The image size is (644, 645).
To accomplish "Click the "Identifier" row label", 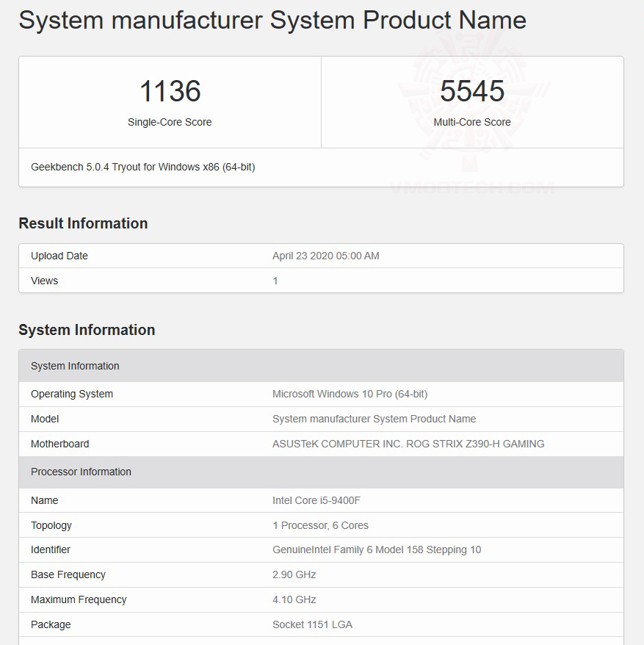I will pos(51,549).
